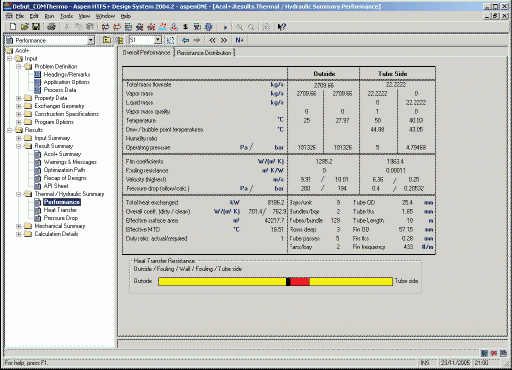Image resolution: width=512 pixels, height=370 pixels.
Task: Expand the Mechanical Summary tree folder
Action: pos(19,226)
